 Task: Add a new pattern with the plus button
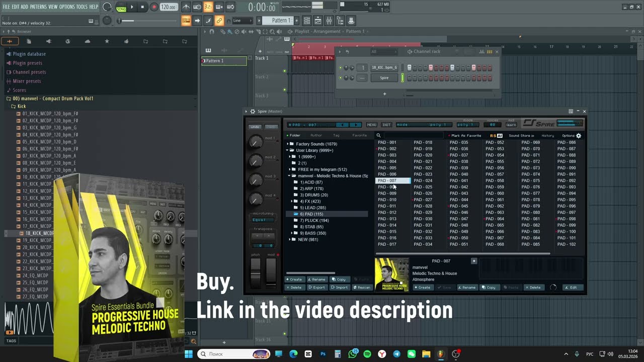tap(296, 21)
